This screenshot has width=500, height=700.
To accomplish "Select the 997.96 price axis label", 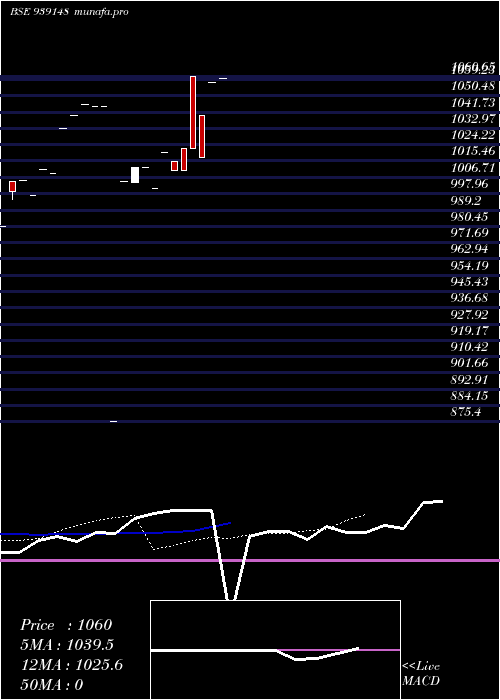I will tap(470, 184).
